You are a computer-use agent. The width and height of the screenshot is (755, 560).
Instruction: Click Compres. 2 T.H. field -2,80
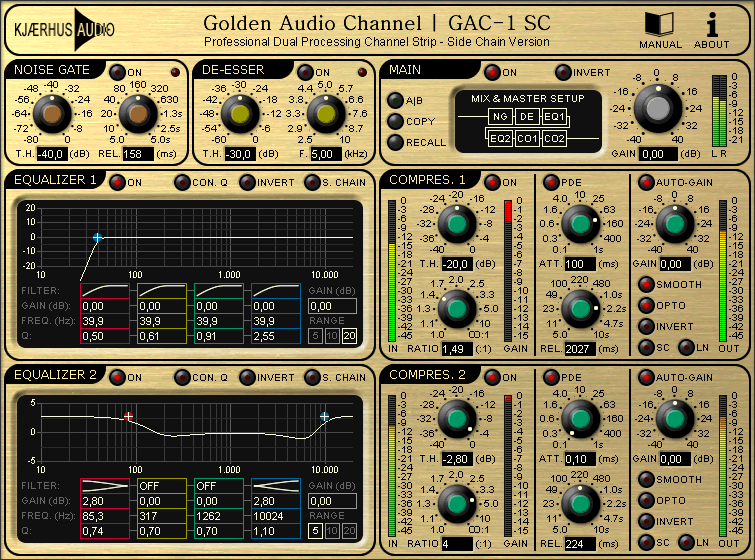coord(457,459)
